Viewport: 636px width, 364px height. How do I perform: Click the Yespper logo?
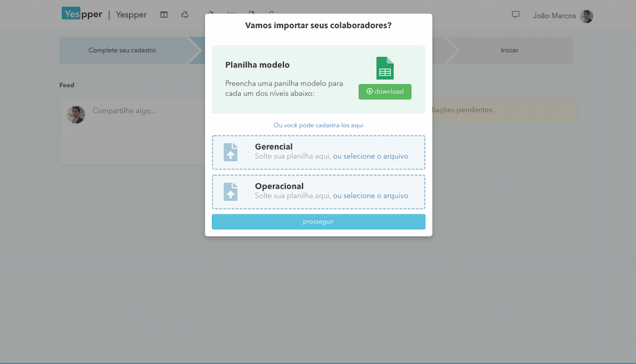(x=82, y=14)
